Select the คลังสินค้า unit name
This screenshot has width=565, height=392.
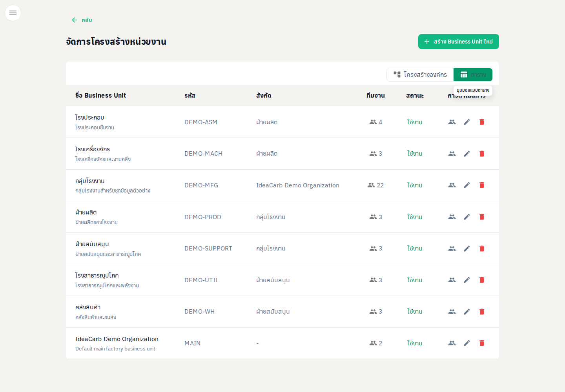[x=88, y=307]
